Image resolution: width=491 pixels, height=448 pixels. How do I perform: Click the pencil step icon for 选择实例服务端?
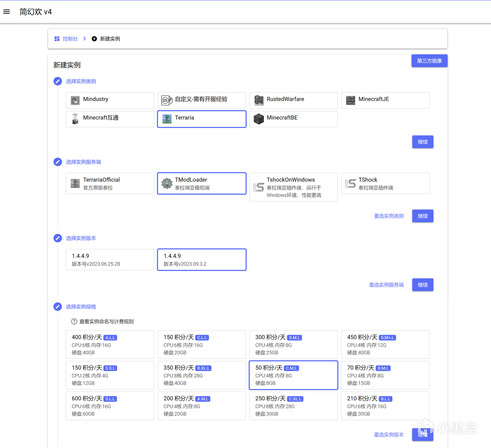click(x=58, y=162)
